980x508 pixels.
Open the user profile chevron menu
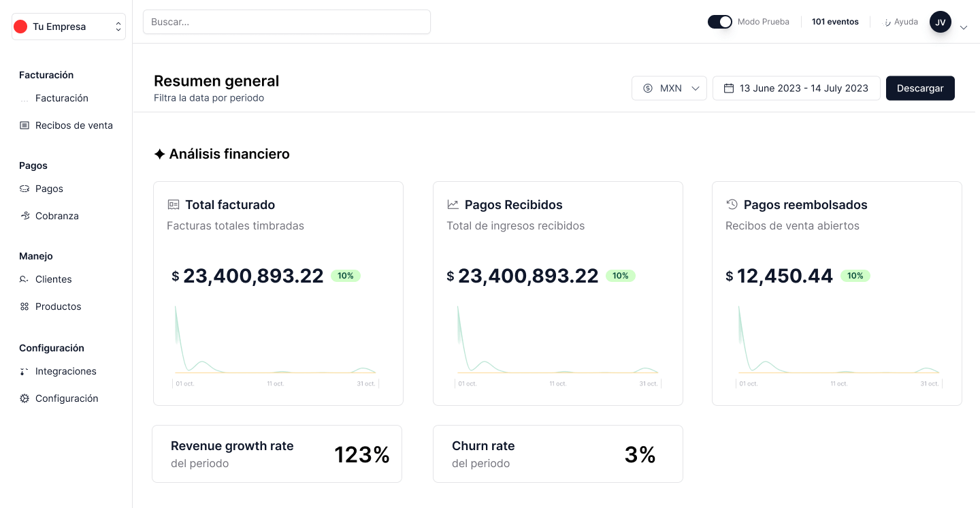pos(964,27)
